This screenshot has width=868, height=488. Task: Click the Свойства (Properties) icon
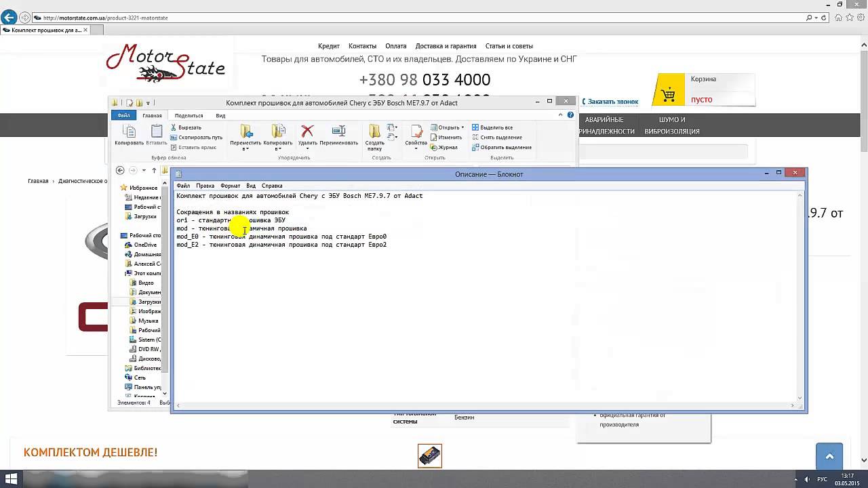[416, 131]
